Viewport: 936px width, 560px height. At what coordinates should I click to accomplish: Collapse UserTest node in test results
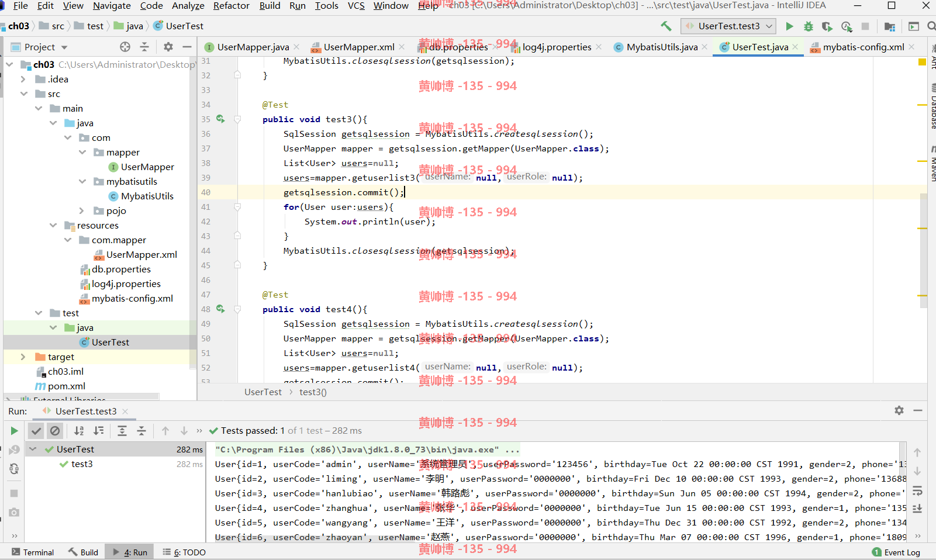click(33, 450)
